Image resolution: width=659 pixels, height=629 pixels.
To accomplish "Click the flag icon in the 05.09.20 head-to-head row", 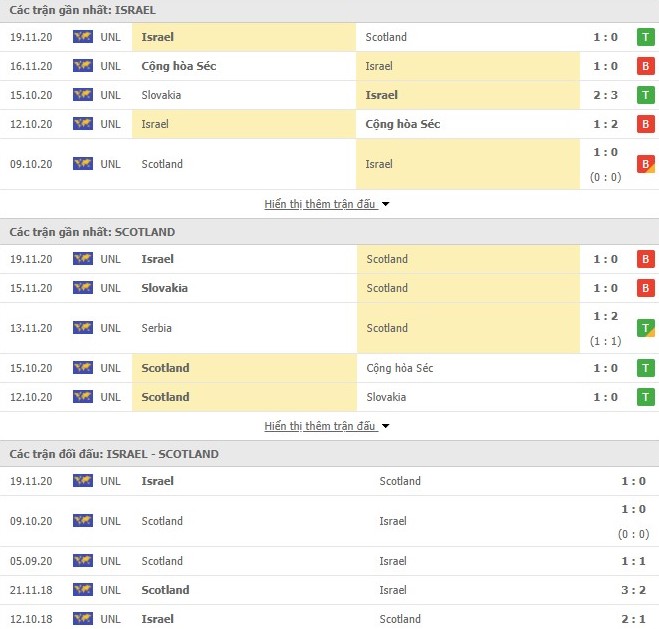I will point(83,561).
